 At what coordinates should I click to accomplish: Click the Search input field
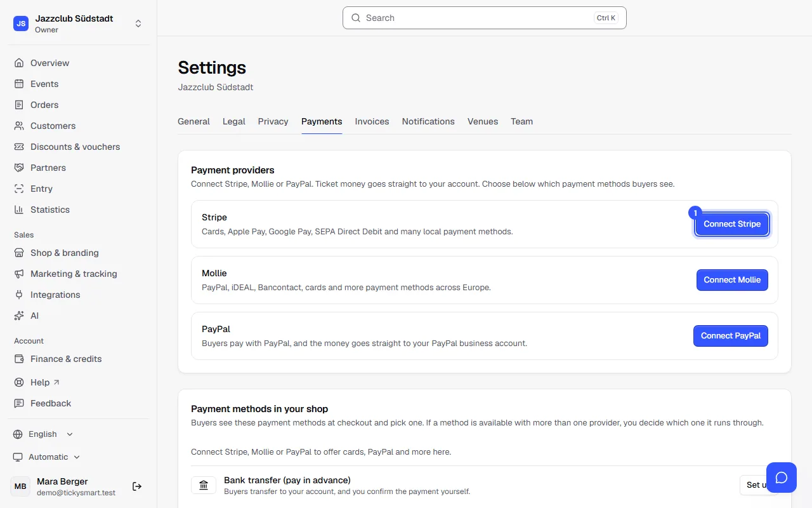485,18
